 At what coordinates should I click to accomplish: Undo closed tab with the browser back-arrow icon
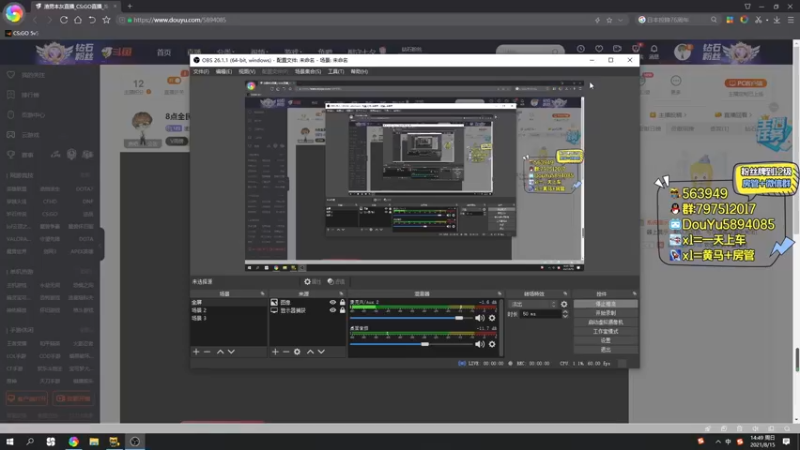point(92,20)
